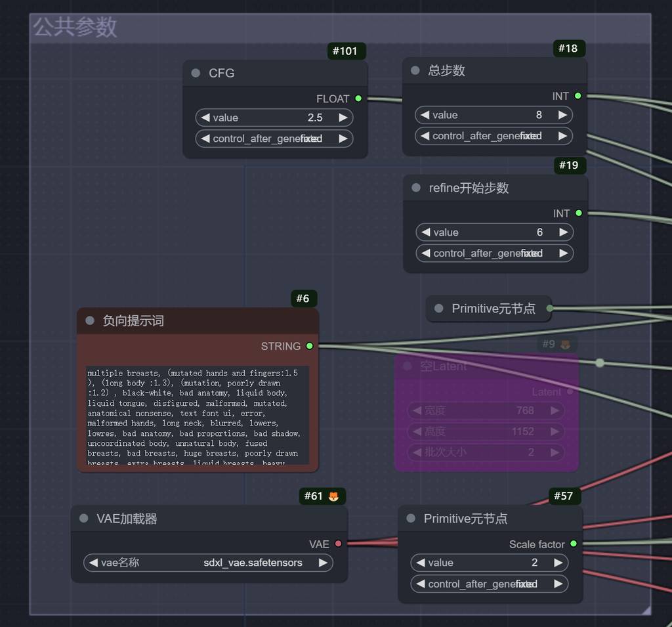Collapse the 负向提示词 node via its dot
Screen dimensions: 672x627
(90, 321)
